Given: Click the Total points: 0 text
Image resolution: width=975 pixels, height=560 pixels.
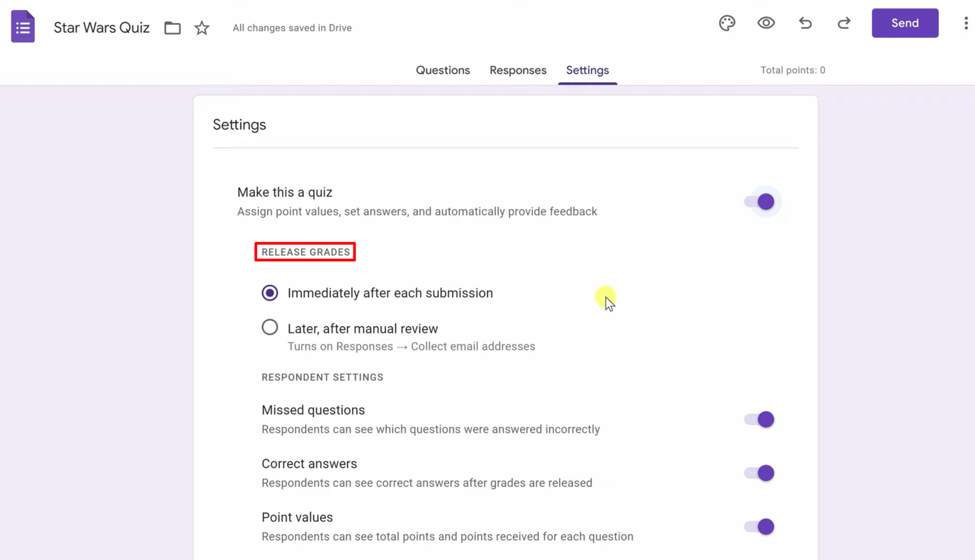Looking at the screenshot, I should 793,70.
